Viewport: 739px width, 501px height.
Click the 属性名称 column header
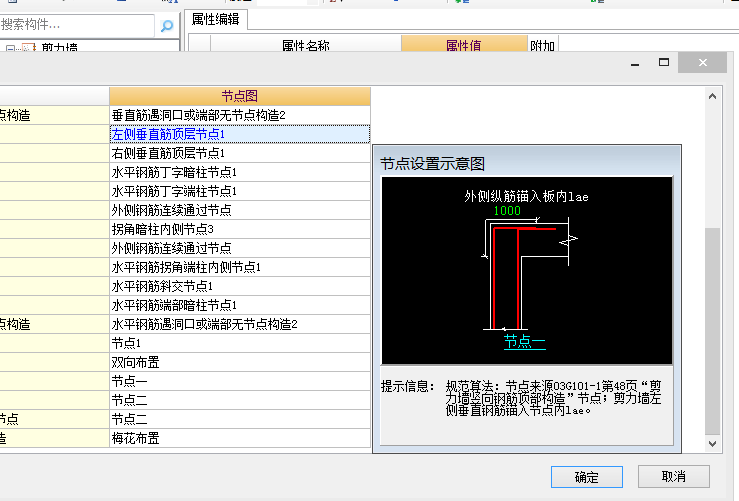tap(306, 45)
